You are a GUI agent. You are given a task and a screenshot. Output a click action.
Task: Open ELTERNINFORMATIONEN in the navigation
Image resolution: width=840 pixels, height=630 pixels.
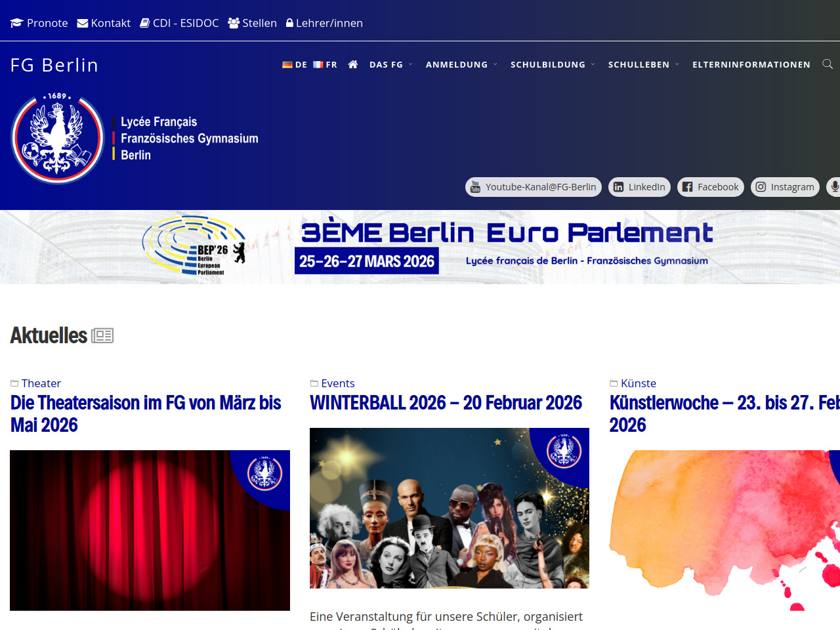[751, 64]
